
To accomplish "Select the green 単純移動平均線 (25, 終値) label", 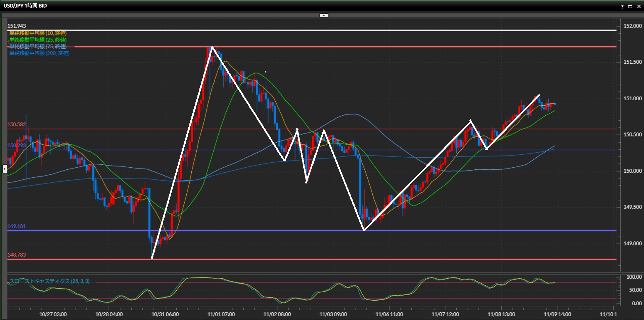I will click(38, 40).
